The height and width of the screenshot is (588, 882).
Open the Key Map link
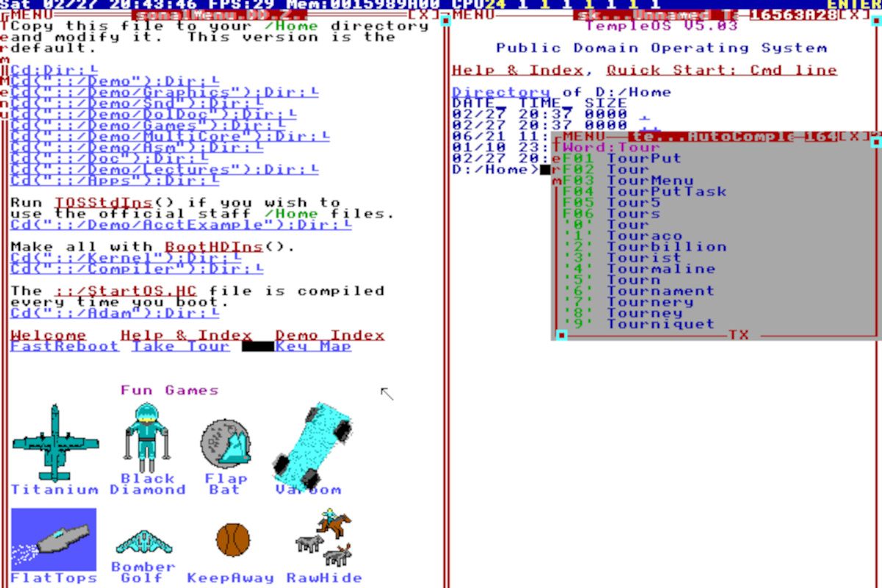pos(313,346)
